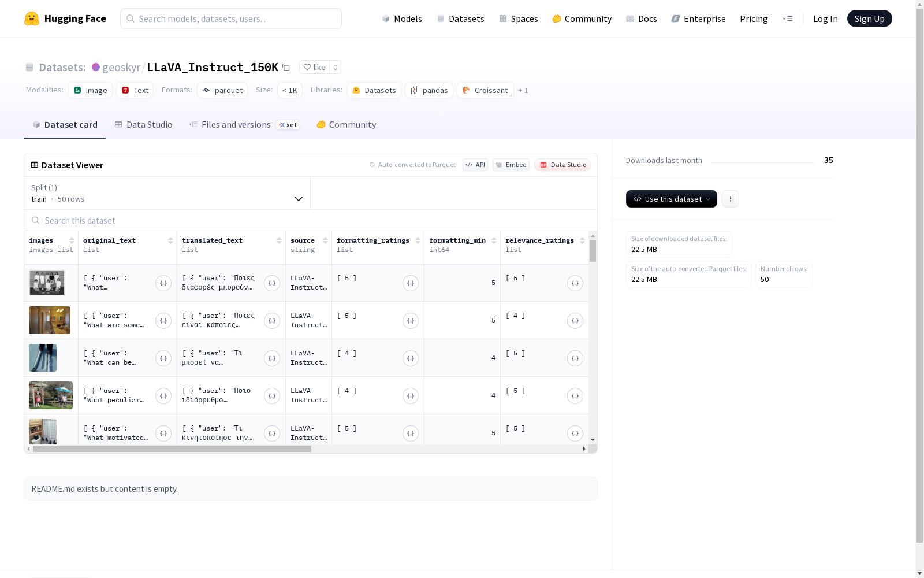
Task: Open the umbrella scene thumbnail image
Action: [x=51, y=395]
